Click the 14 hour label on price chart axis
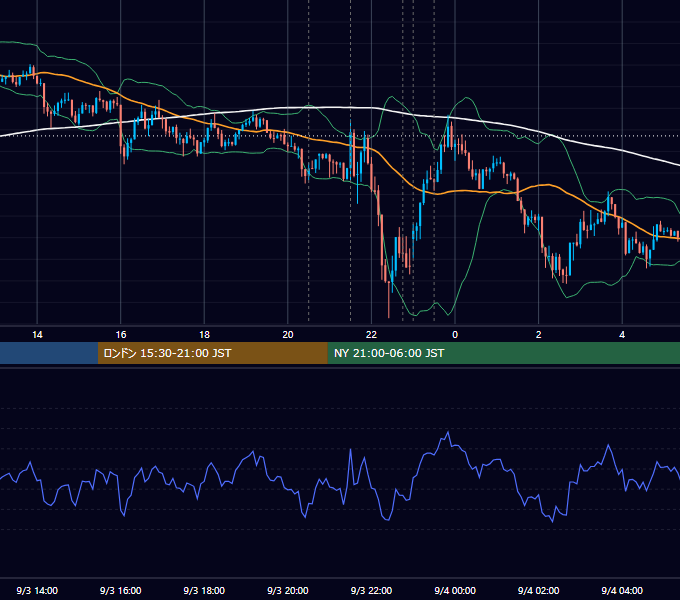Screen dimensions: 680x600 pyautogui.click(x=37, y=335)
